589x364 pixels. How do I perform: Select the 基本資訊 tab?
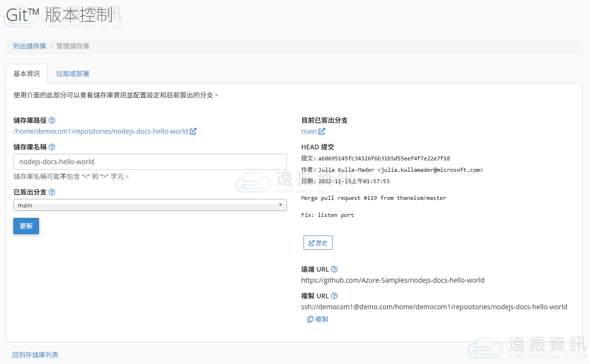click(27, 74)
